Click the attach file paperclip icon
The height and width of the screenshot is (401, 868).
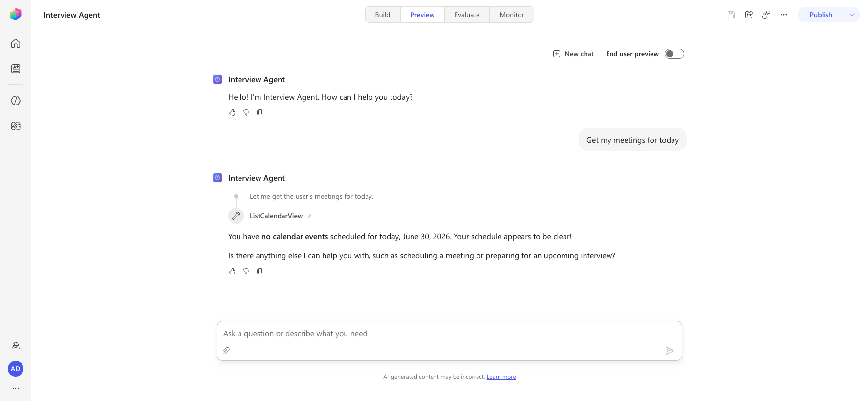tap(227, 351)
